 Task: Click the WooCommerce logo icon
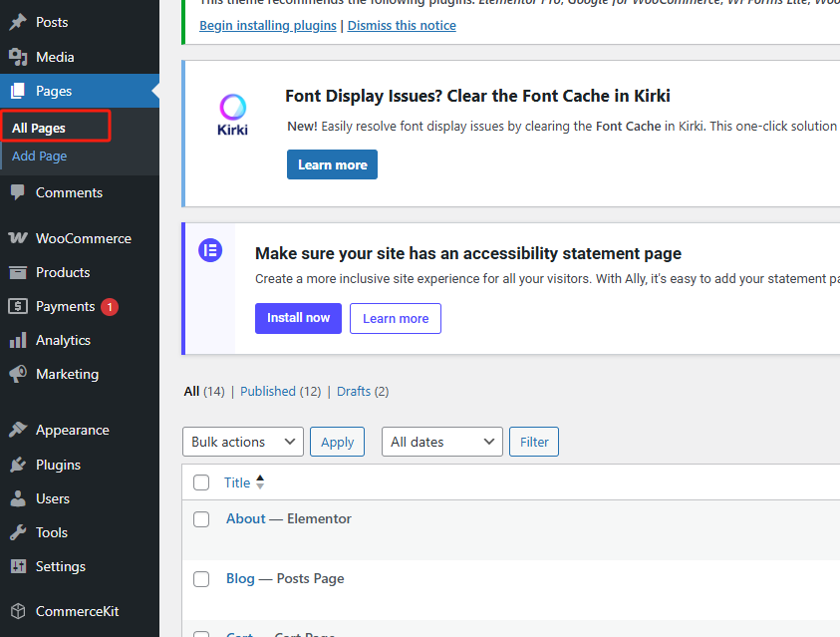coord(18,238)
